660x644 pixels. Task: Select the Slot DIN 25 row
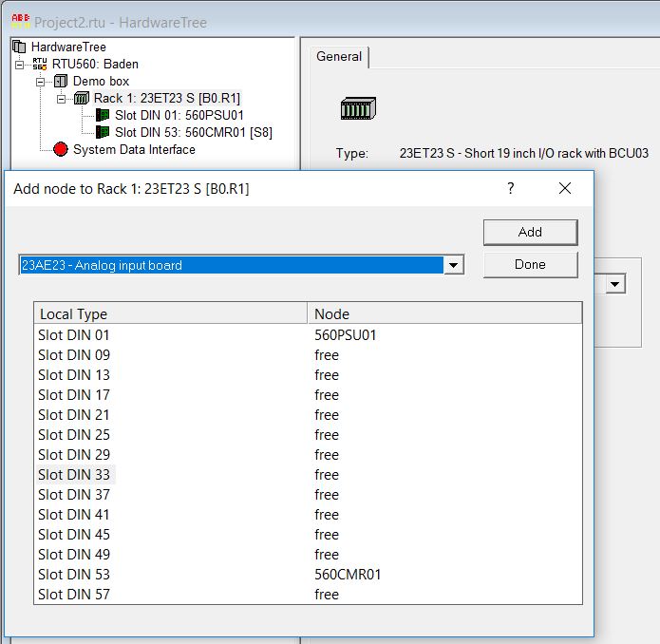(x=308, y=434)
